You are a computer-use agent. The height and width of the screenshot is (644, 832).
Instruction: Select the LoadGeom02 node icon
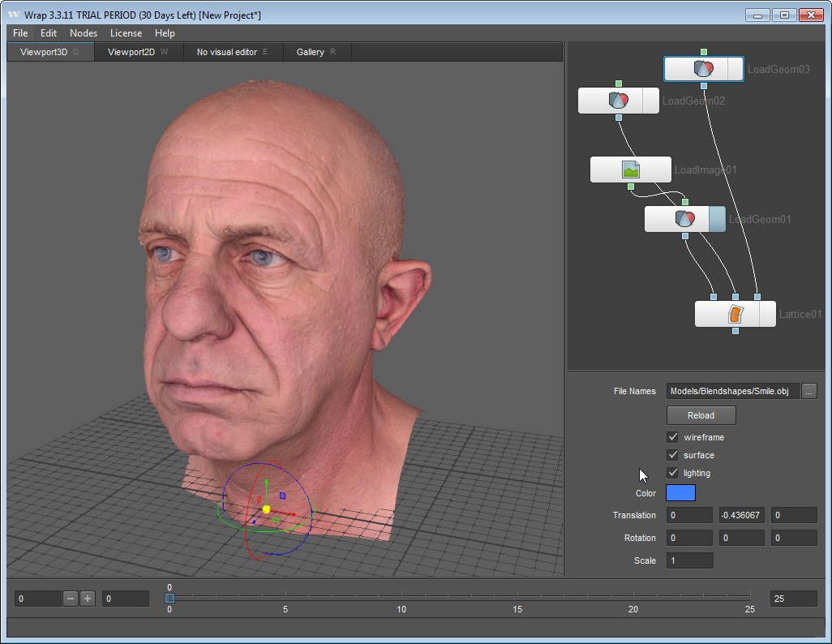[618, 101]
